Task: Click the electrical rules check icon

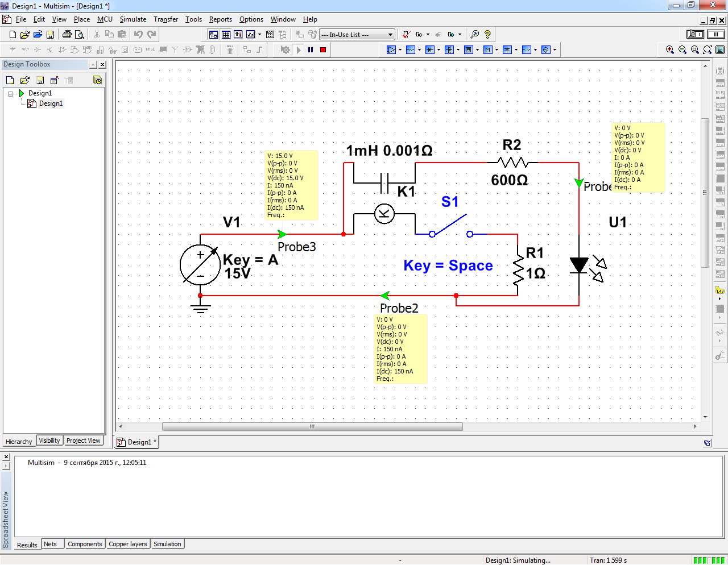Action: [406, 35]
